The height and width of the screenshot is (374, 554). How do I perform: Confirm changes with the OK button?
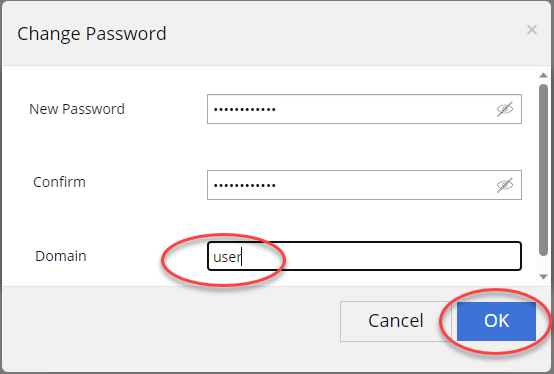(496, 321)
